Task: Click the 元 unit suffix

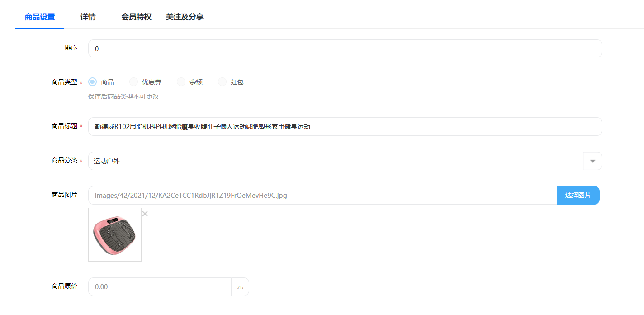Action: pyautogui.click(x=240, y=287)
